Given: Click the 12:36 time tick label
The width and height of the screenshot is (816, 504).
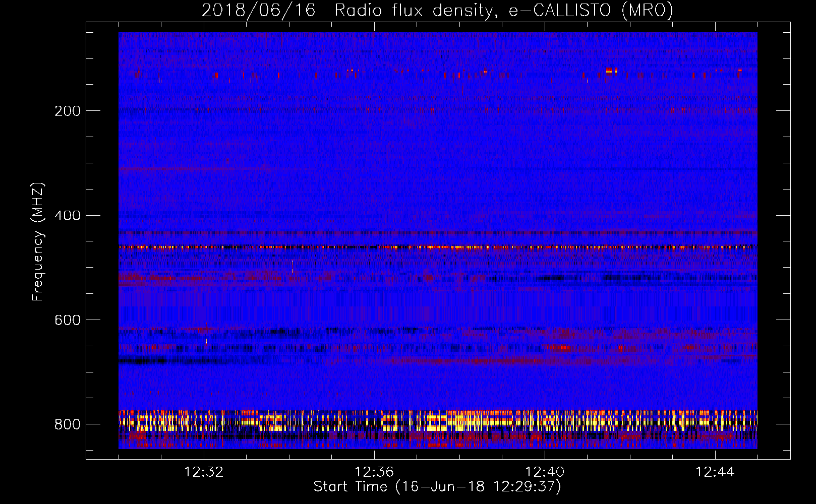Looking at the screenshot, I should click(374, 472).
